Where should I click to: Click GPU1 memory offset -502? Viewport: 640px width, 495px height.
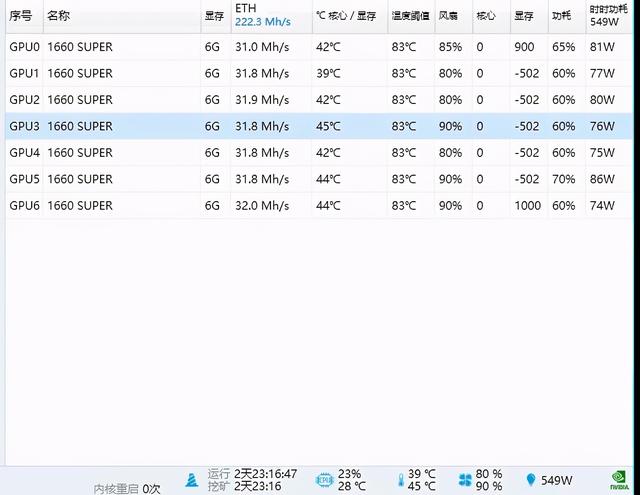[x=527, y=73]
